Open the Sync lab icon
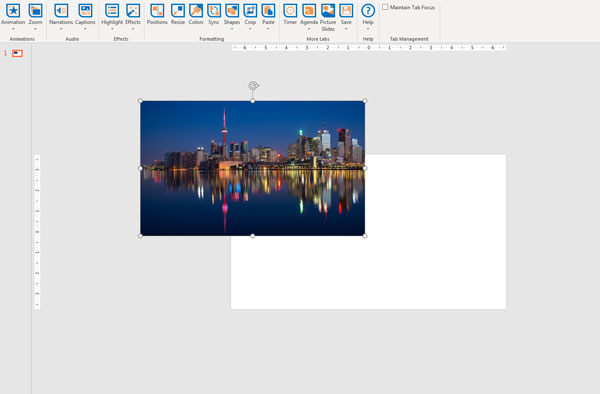Screen dimensions: 600x394 [x=214, y=10]
